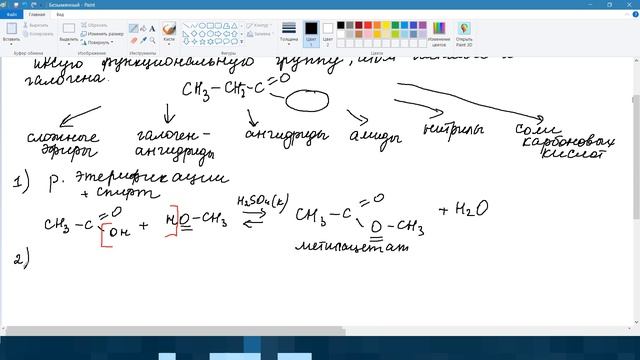Screen dimensions: 640x360
Task: Select the Pentagon shape in gallery
Action: tap(202, 34)
